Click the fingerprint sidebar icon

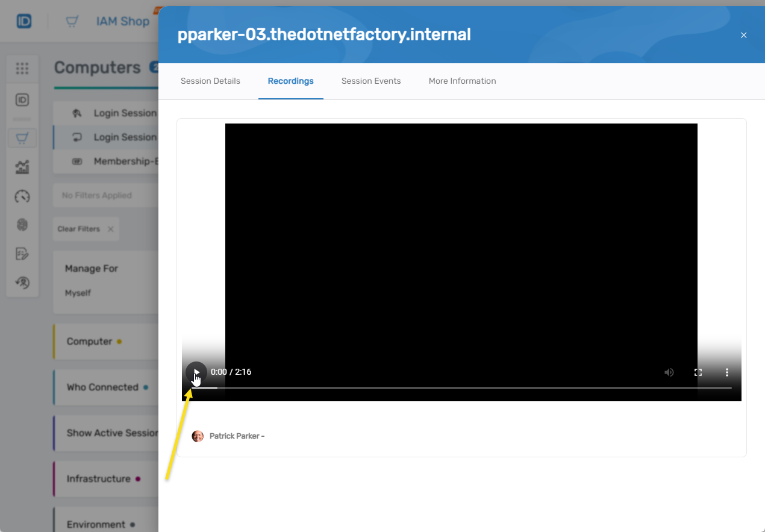pyautogui.click(x=22, y=225)
